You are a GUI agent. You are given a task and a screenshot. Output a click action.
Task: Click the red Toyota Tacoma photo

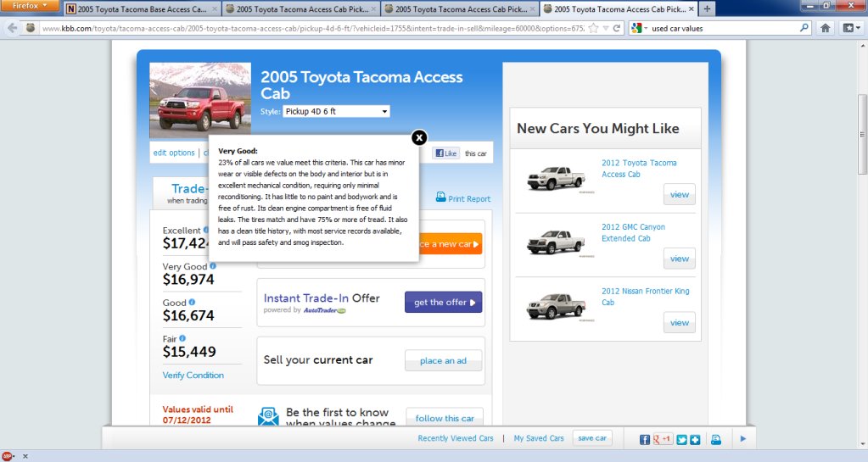(x=200, y=99)
